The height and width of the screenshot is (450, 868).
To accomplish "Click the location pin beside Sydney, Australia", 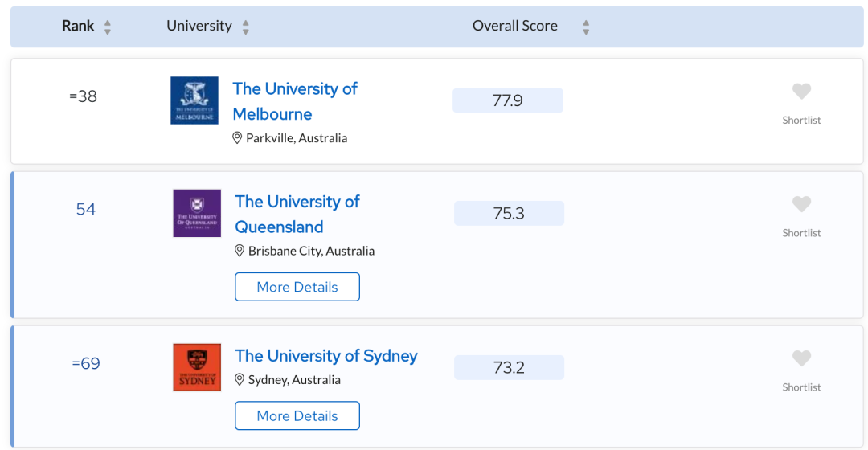I will (x=240, y=380).
